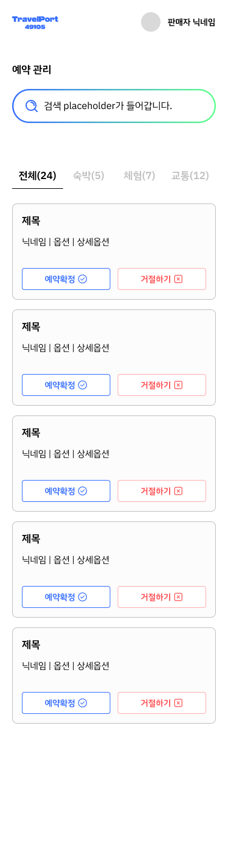Confirm reservation in the second card
This screenshot has height=868, width=228.
[66, 385]
